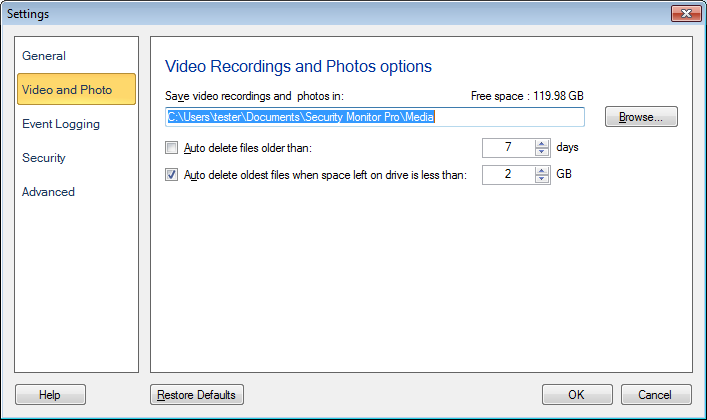This screenshot has width=707, height=420.
Task: Cancel the Settings dialog
Action: pos(656,395)
